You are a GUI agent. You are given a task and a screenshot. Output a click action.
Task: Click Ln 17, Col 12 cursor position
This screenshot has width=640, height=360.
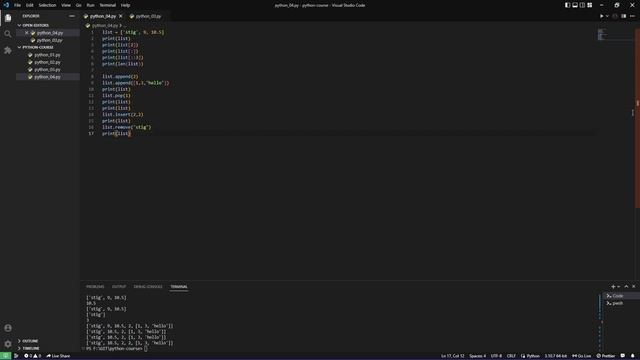[452, 356]
